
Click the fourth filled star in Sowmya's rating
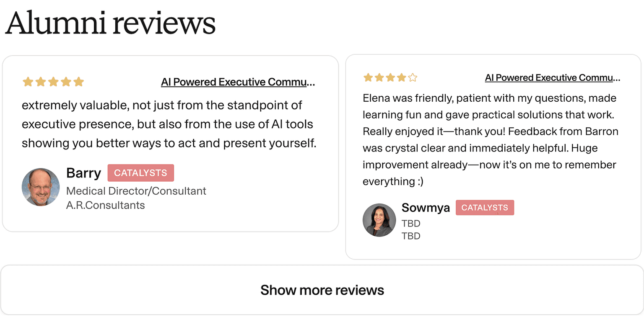(402, 77)
